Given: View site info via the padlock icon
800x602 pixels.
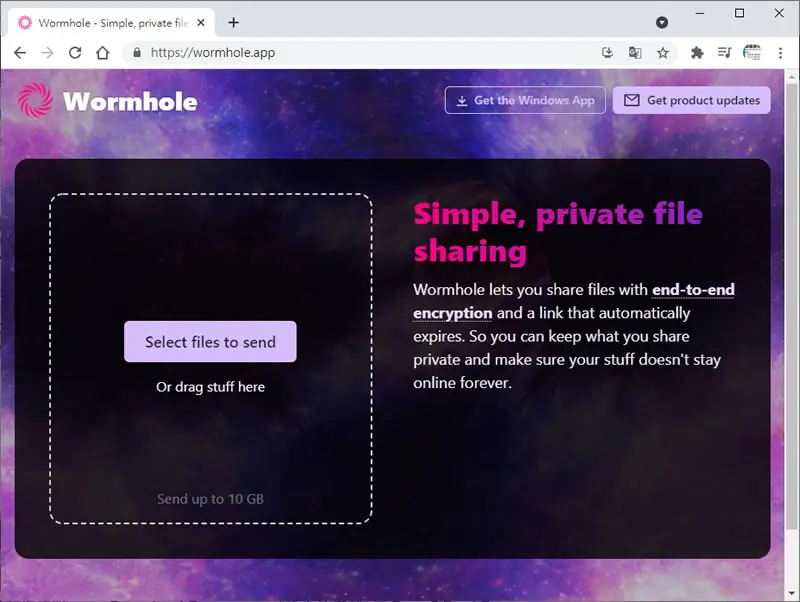Looking at the screenshot, I should coord(137,53).
